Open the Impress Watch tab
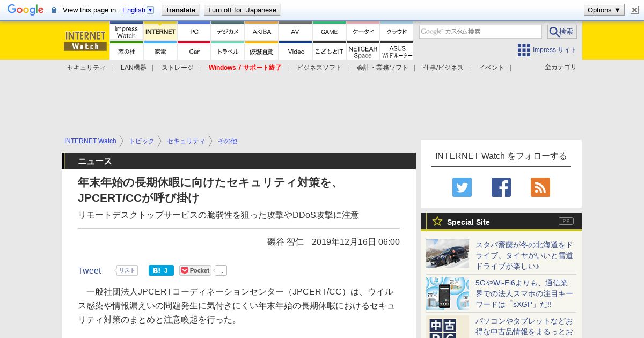Screen dimensions: 644x338 pyautogui.click(x=126, y=32)
